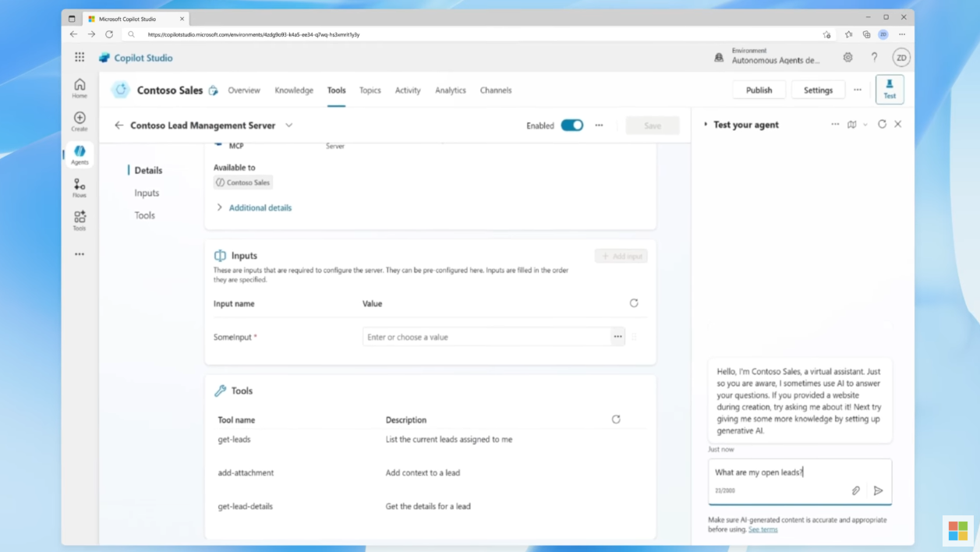Image resolution: width=980 pixels, height=552 pixels.
Task: Click the environment icon in header
Action: pos(719,57)
